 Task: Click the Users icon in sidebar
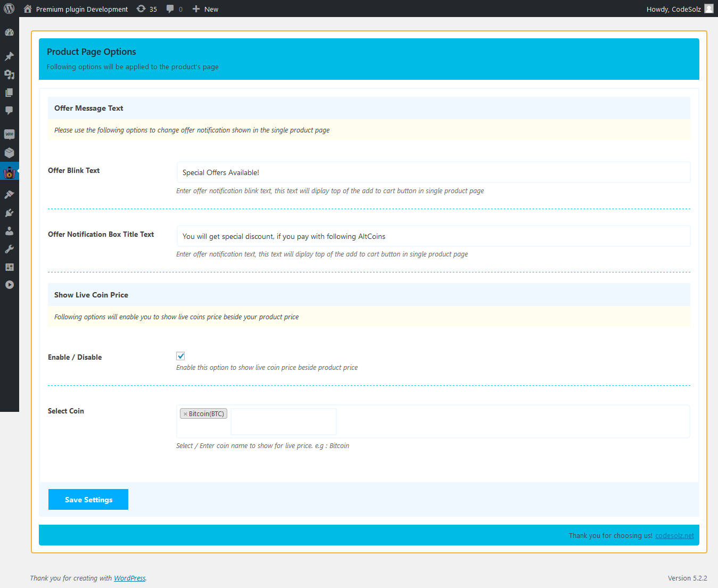pos(9,231)
